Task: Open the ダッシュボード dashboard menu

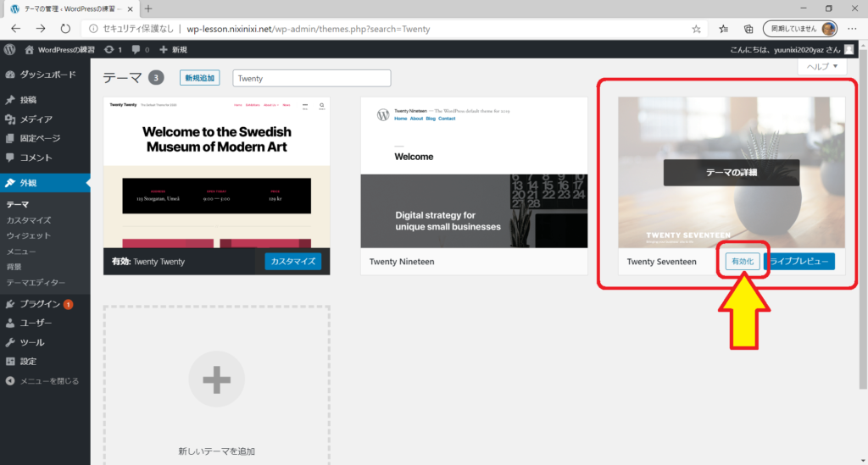Action: [x=47, y=74]
